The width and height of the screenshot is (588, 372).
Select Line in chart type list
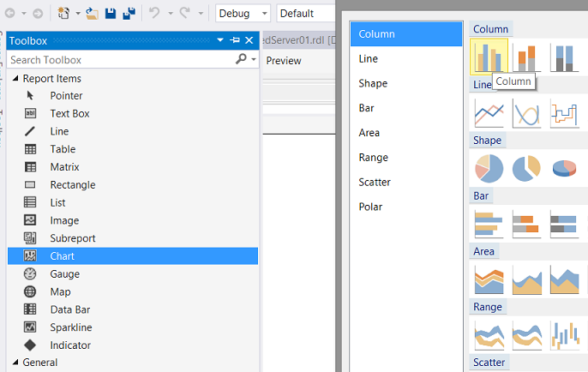(406, 59)
